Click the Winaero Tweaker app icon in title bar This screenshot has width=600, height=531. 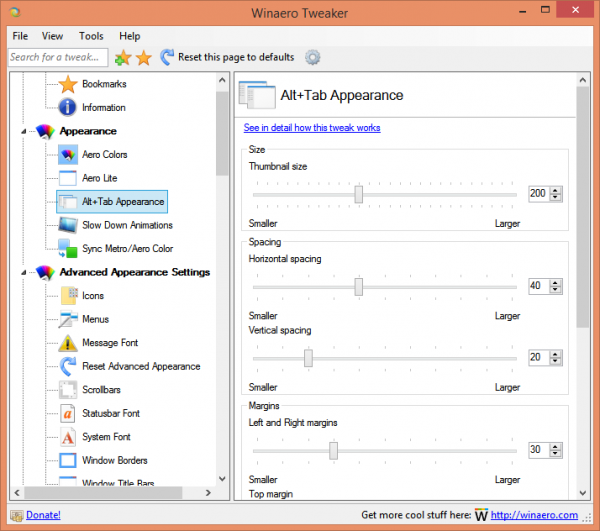point(15,12)
